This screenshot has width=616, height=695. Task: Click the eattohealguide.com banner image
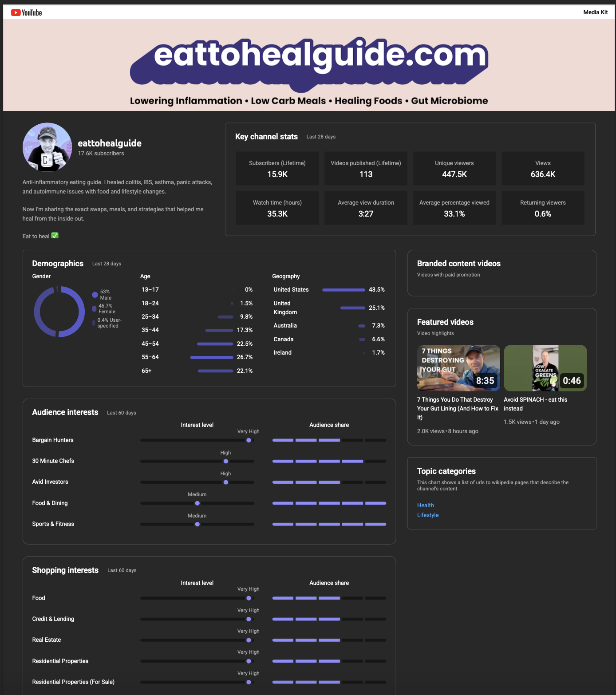coord(309,65)
